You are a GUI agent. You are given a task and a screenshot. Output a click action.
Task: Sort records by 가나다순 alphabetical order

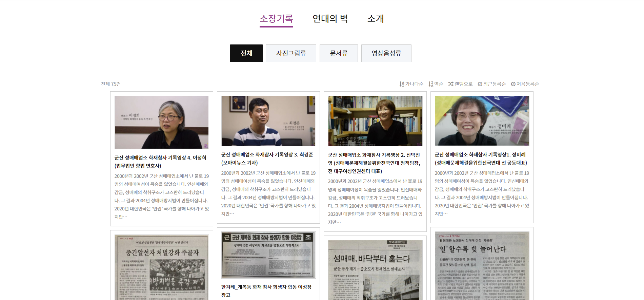point(411,84)
